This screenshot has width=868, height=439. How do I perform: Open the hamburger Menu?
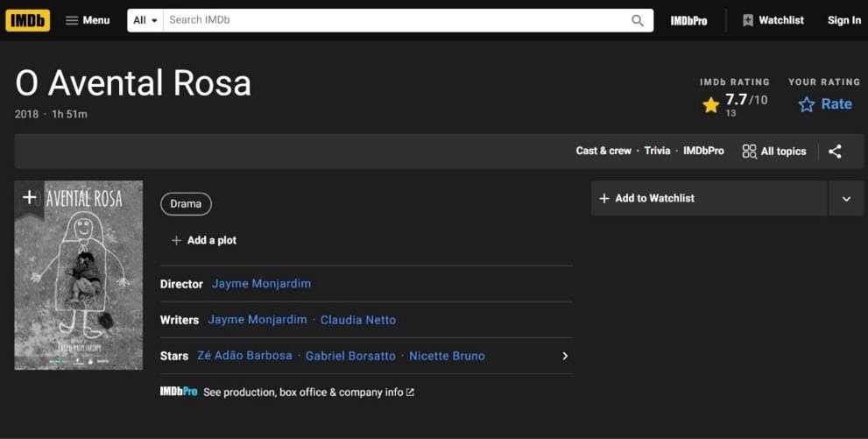tap(88, 20)
